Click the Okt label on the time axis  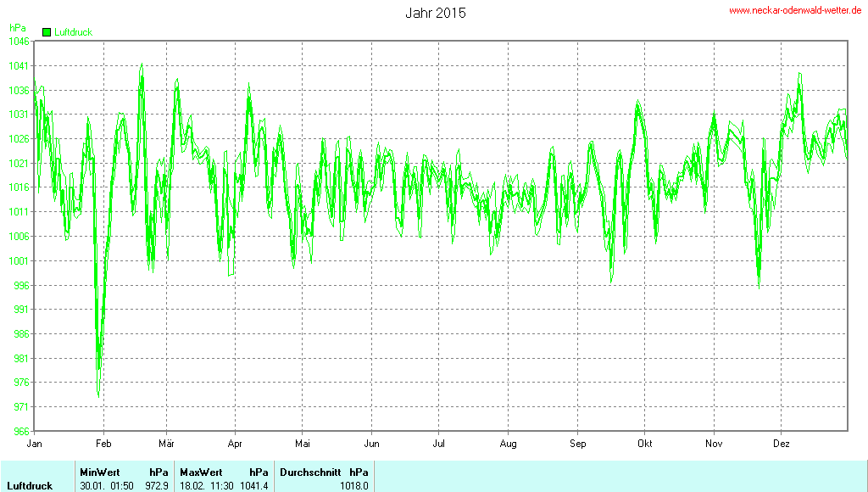pyautogui.click(x=644, y=444)
